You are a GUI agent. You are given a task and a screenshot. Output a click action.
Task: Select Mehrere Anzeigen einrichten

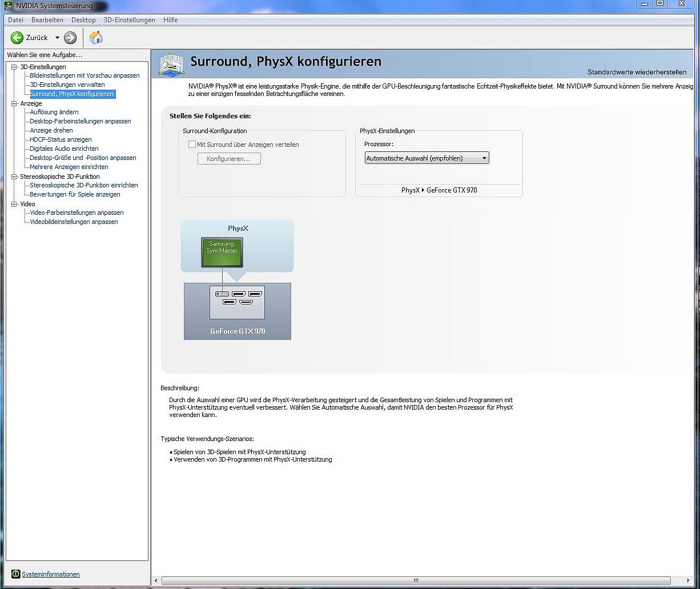[69, 167]
